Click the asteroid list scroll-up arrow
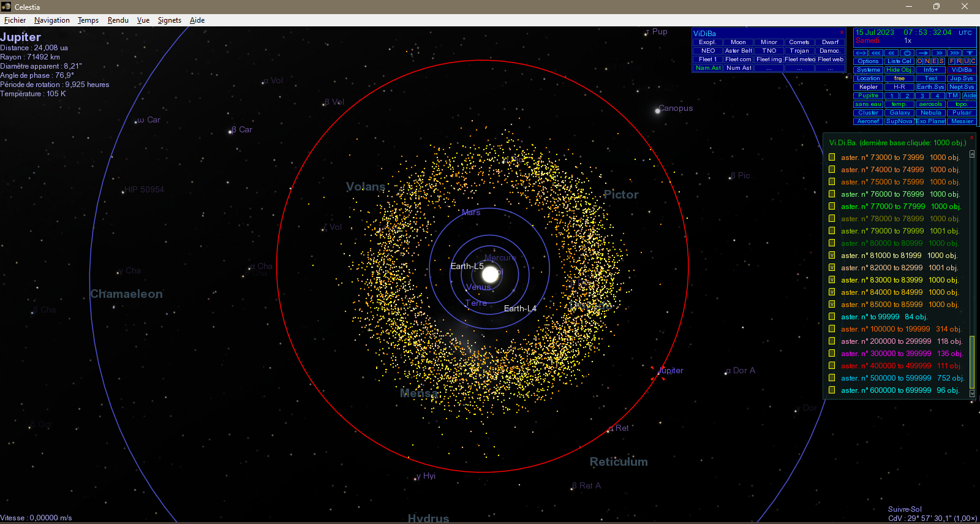 pos(972,154)
